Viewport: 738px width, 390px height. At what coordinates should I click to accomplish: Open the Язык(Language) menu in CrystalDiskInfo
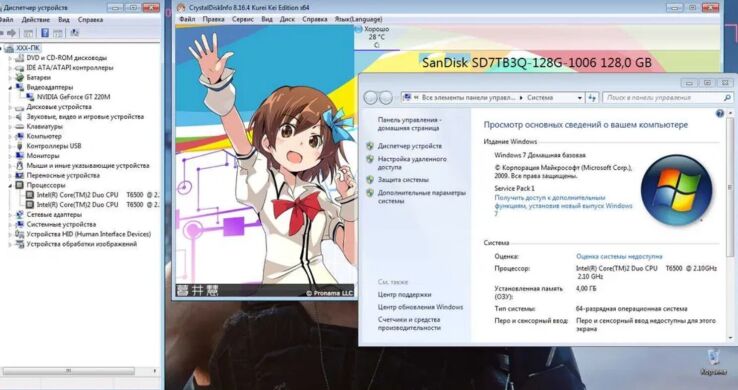(x=358, y=19)
